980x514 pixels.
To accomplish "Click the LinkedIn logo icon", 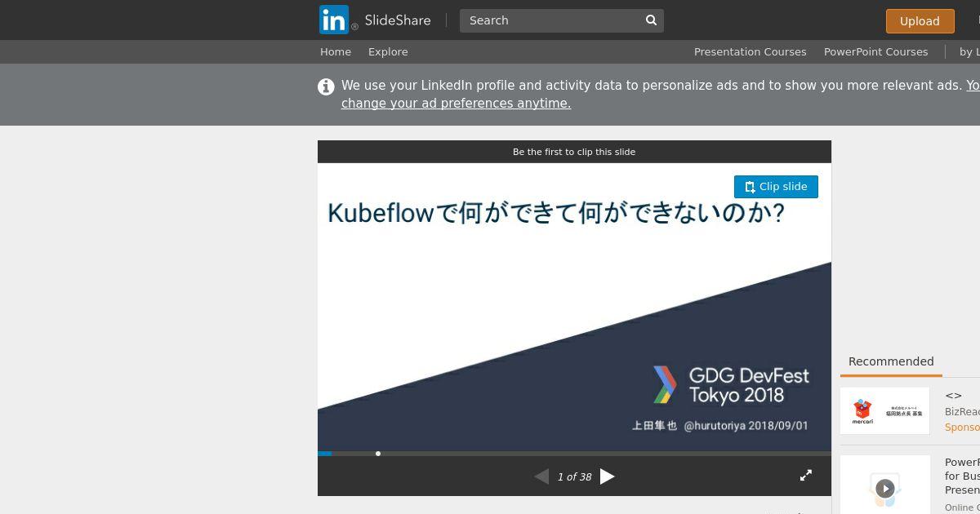I will 334,20.
